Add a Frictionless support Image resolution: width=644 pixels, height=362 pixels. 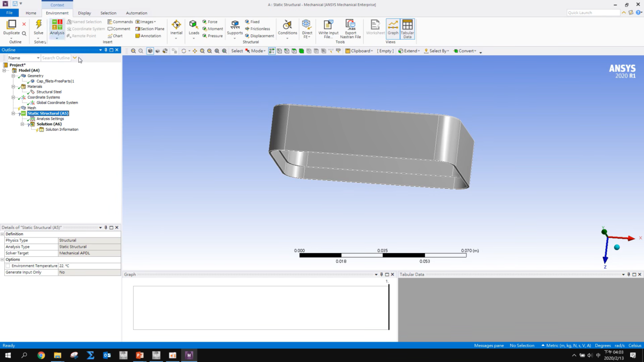257,29
